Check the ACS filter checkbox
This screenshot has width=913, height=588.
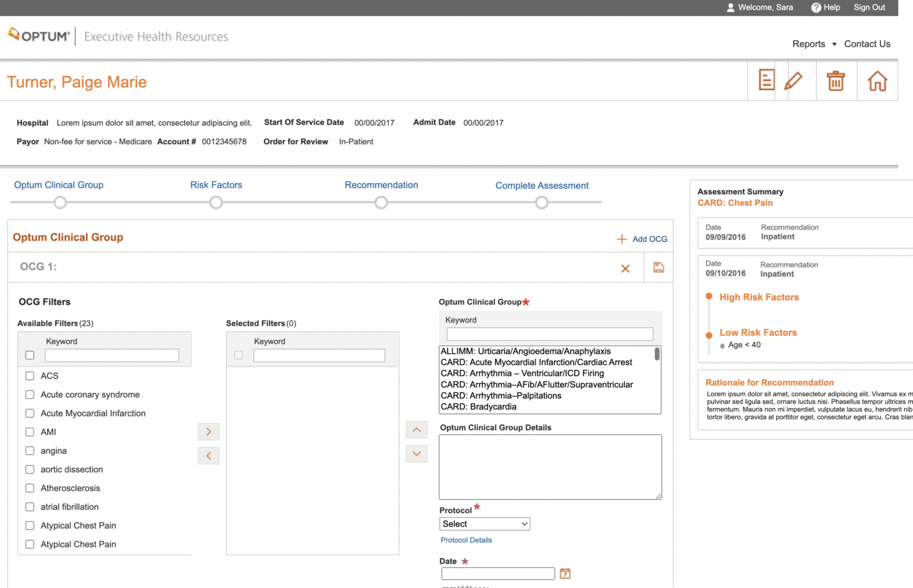[x=30, y=376]
